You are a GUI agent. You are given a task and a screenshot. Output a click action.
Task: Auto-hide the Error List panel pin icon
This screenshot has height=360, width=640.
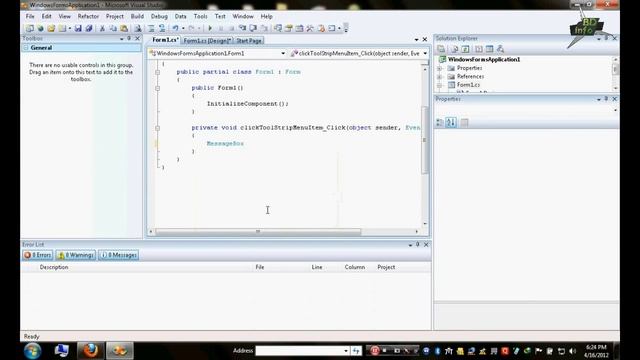418,244
